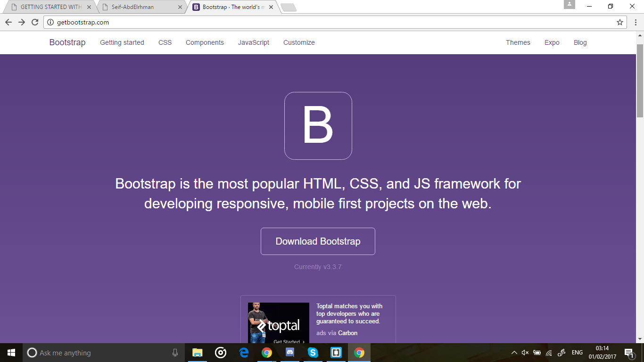The height and width of the screenshot is (362, 644).
Task: Open the Chrome three-dot menu
Action: pyautogui.click(x=636, y=22)
